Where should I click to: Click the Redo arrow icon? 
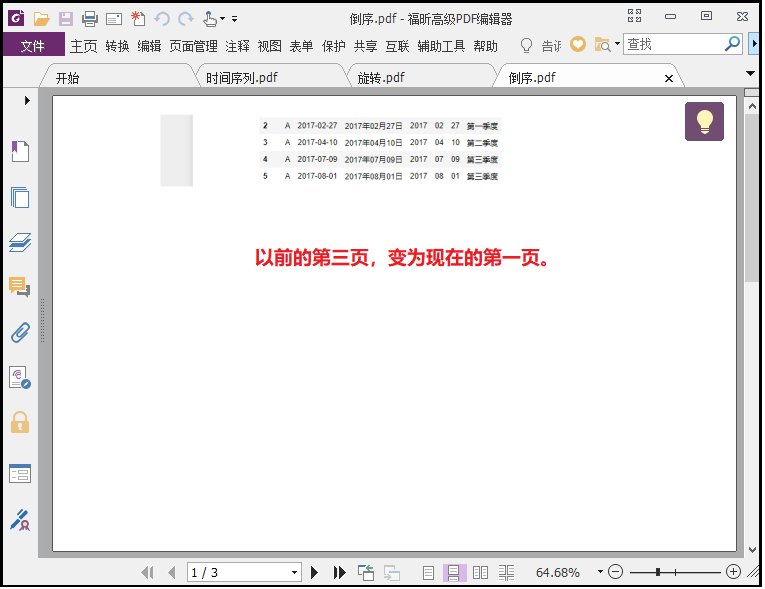click(x=186, y=19)
